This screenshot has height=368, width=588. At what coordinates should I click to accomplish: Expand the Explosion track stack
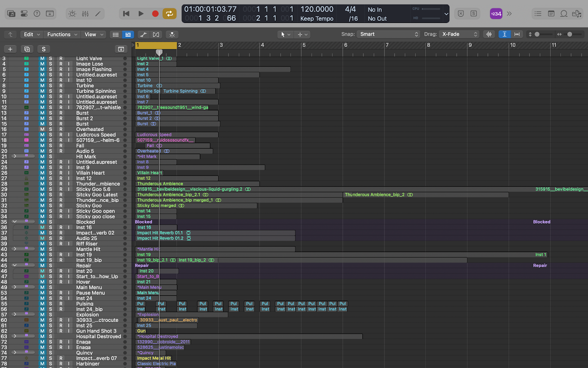coord(14,315)
